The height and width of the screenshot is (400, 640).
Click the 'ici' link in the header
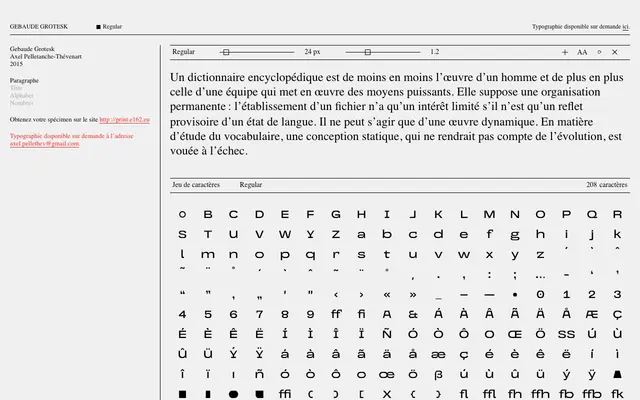point(625,27)
